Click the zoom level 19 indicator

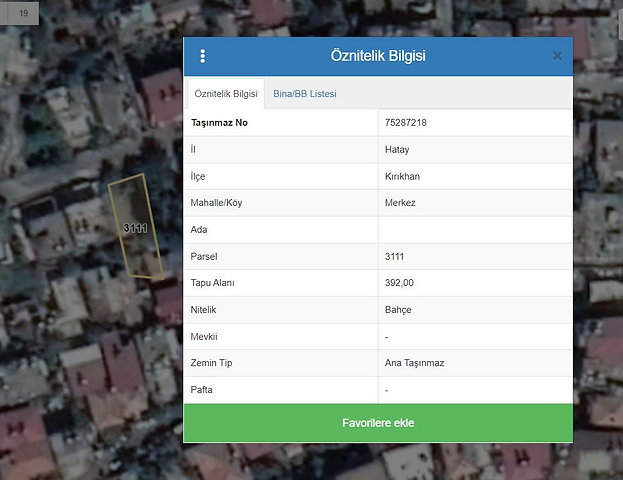click(x=22, y=13)
